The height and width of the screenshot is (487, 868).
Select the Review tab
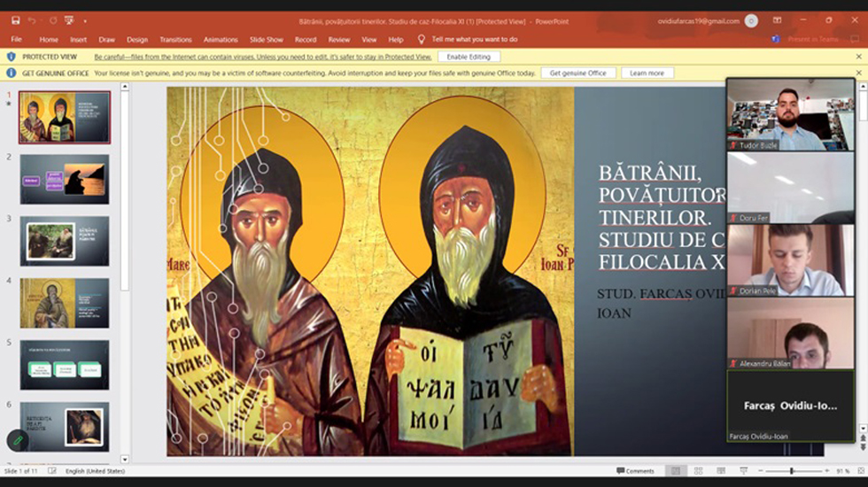[x=338, y=39]
